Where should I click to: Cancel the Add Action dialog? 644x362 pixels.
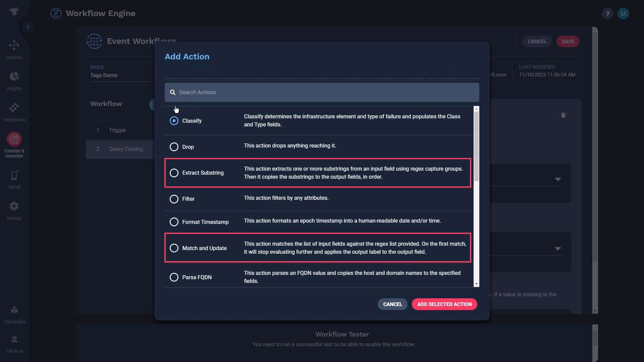tap(392, 304)
